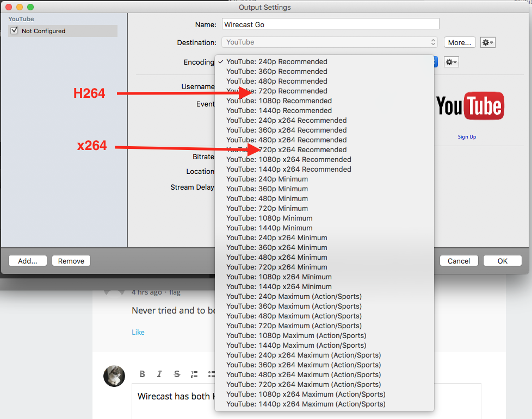Select YouTube: 1080p Recommended
Screen dimensions: 532x419
point(324,101)
